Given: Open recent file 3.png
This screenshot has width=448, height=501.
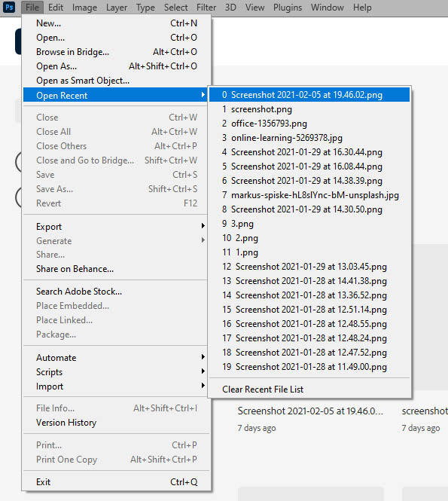Looking at the screenshot, I should (309, 224).
